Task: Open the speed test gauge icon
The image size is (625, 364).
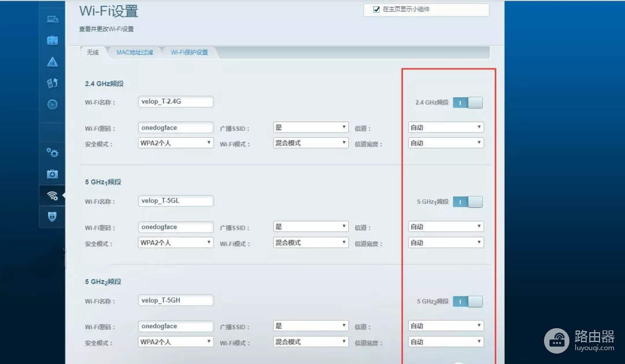Action: click(x=52, y=105)
